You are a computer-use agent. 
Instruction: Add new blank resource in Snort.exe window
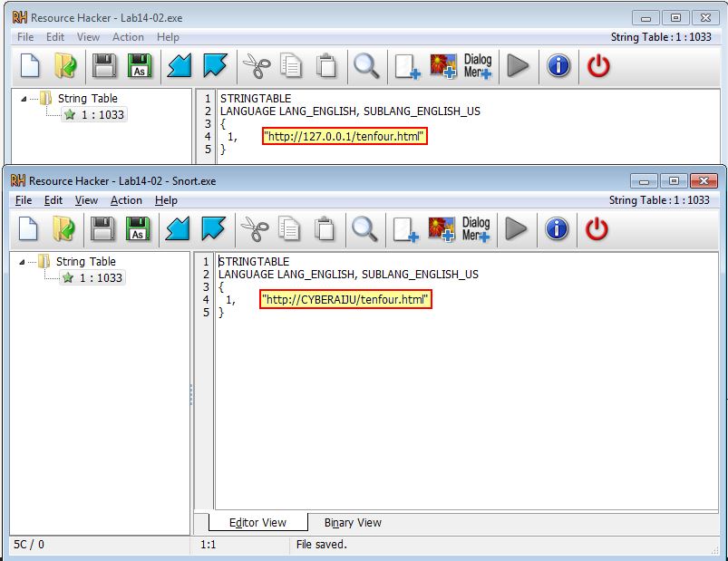406,230
